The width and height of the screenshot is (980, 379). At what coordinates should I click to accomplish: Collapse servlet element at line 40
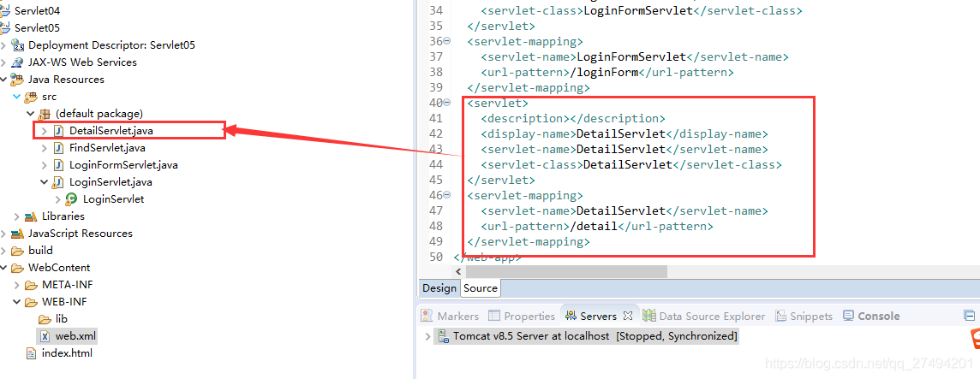pos(447,103)
